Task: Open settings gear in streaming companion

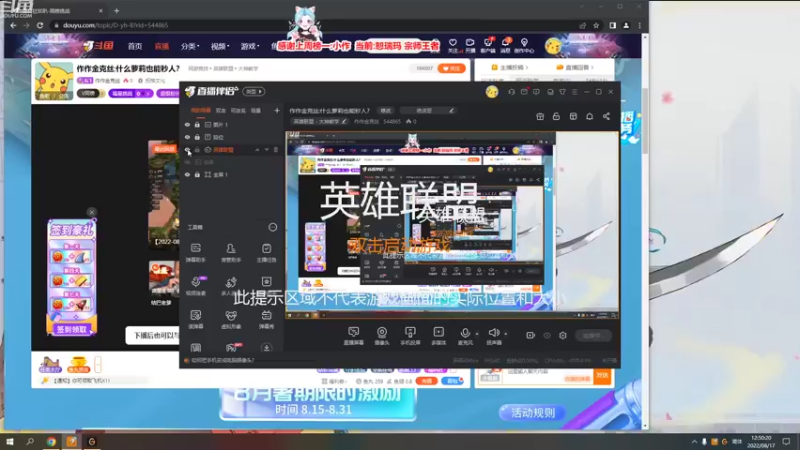Action: [x=563, y=335]
